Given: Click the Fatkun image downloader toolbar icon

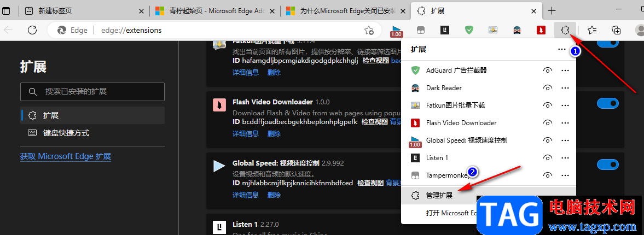Looking at the screenshot, I should 493,30.
